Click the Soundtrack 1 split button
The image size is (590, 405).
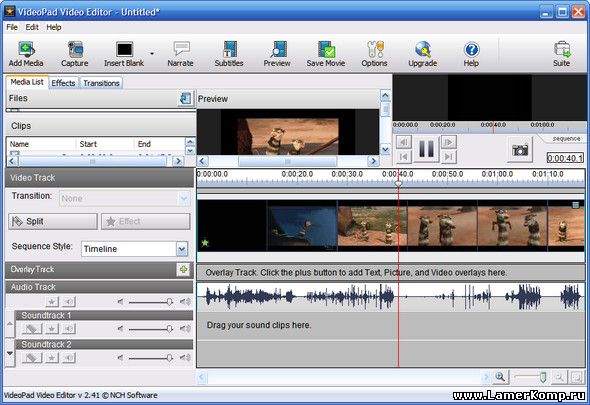coord(32,329)
